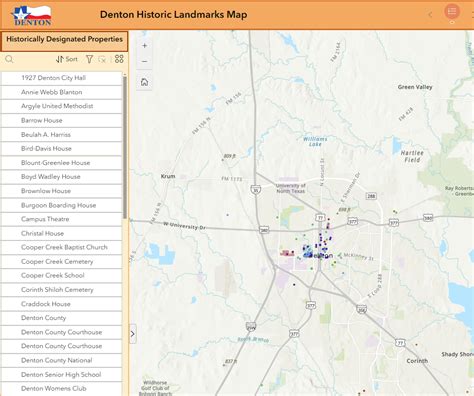Select Blount-Greenlee House entry
Viewport: 474px width, 396px height.
pos(61,163)
